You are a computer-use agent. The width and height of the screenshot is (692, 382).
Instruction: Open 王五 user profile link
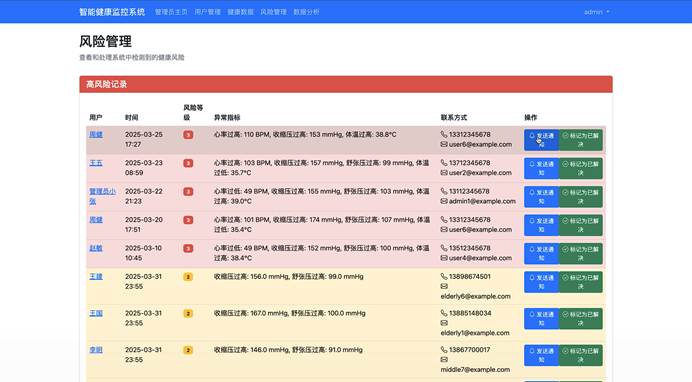pyautogui.click(x=96, y=163)
